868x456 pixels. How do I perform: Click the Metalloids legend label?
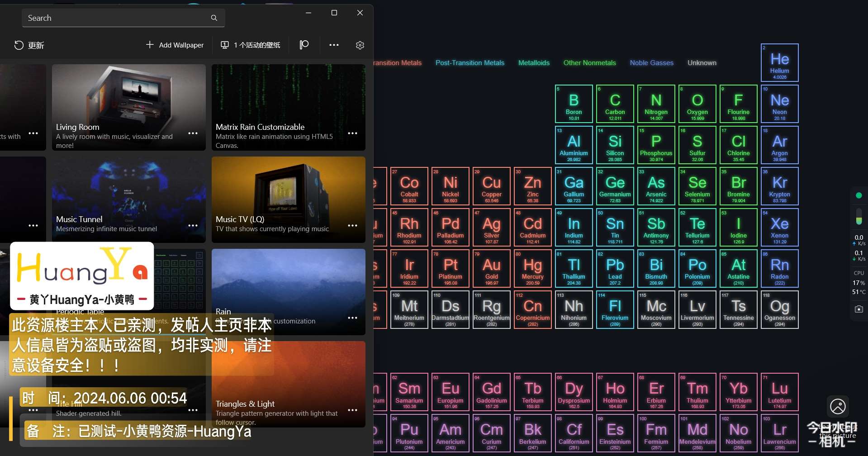coord(534,63)
